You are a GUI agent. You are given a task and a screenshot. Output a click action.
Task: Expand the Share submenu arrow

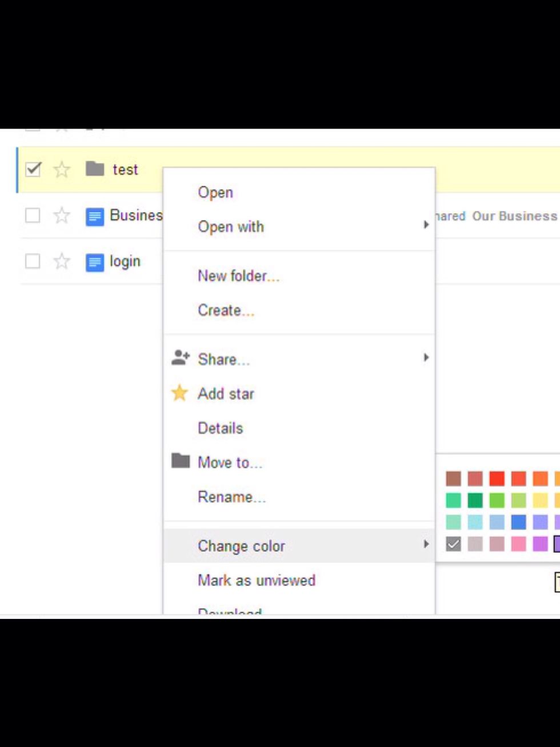tap(426, 358)
